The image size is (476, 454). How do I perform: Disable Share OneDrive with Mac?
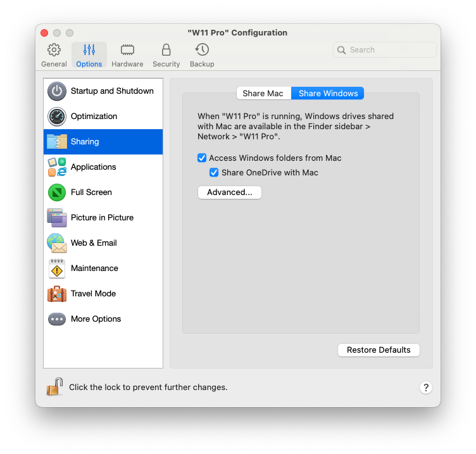[x=214, y=173]
